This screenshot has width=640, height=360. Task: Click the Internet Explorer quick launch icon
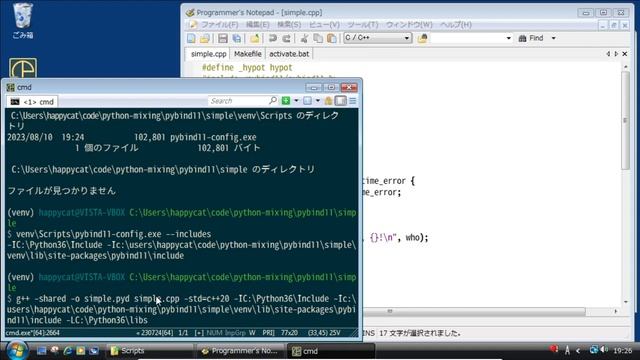pyautogui.click(x=68, y=351)
